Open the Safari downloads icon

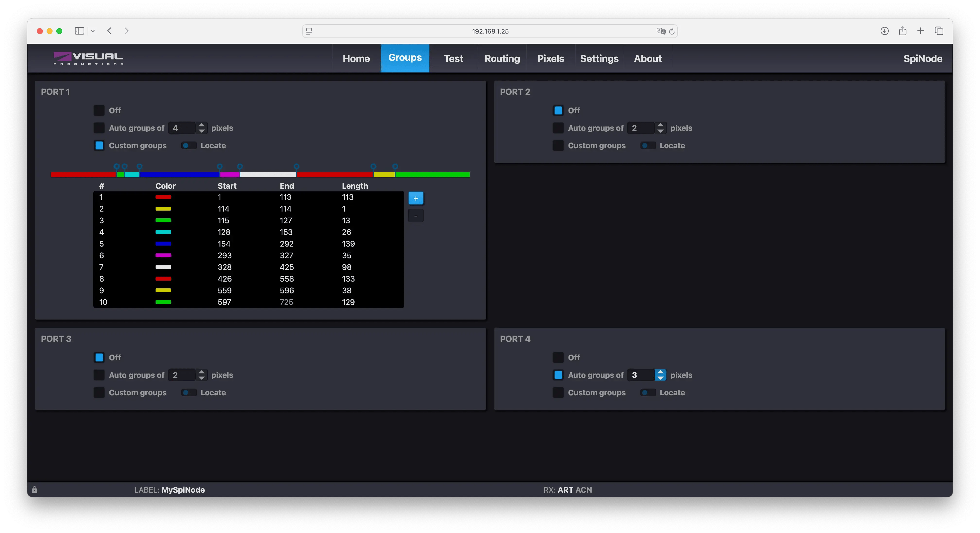click(884, 31)
